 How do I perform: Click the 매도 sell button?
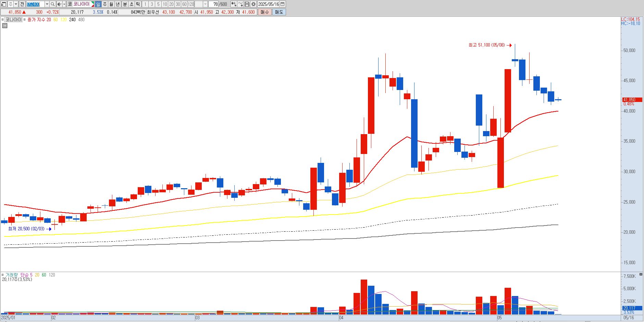point(279,12)
